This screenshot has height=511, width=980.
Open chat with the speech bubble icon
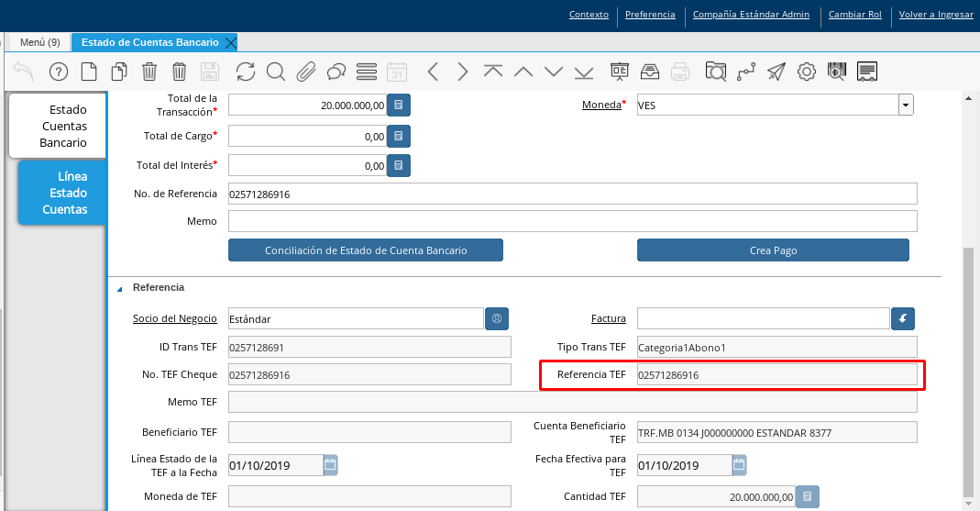336,72
